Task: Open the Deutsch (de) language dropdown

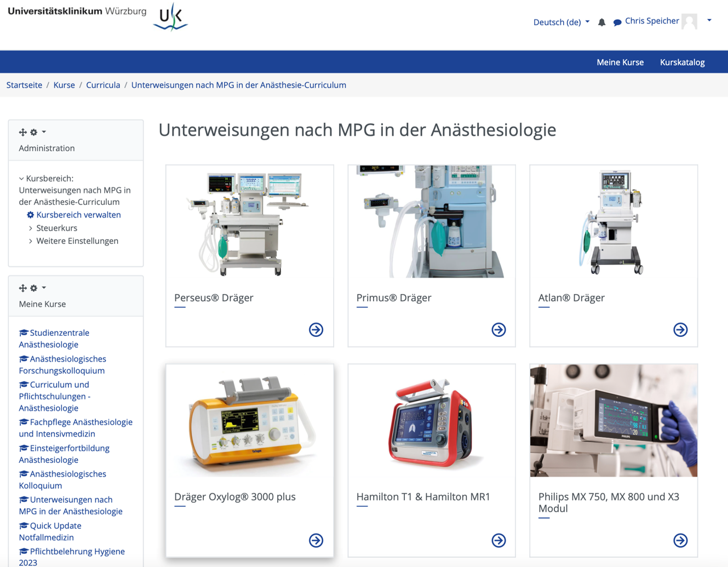Action: point(561,22)
